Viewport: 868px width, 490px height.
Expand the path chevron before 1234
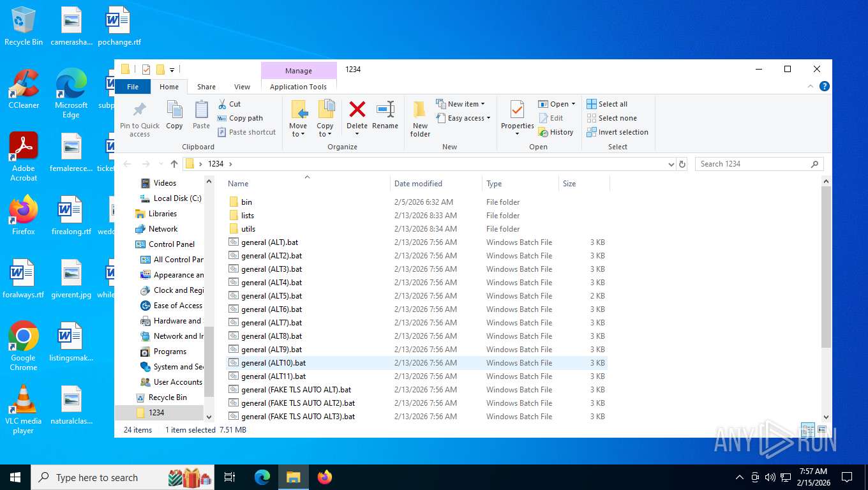tap(200, 164)
